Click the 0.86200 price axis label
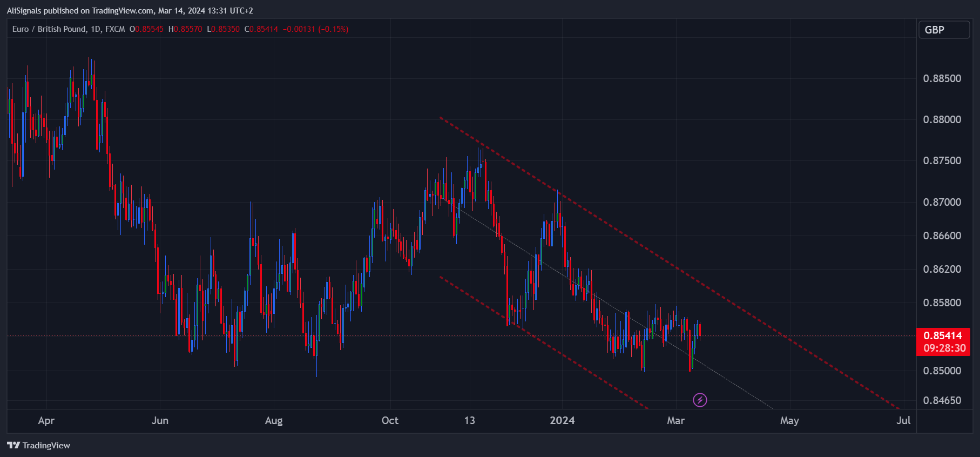 click(942, 269)
